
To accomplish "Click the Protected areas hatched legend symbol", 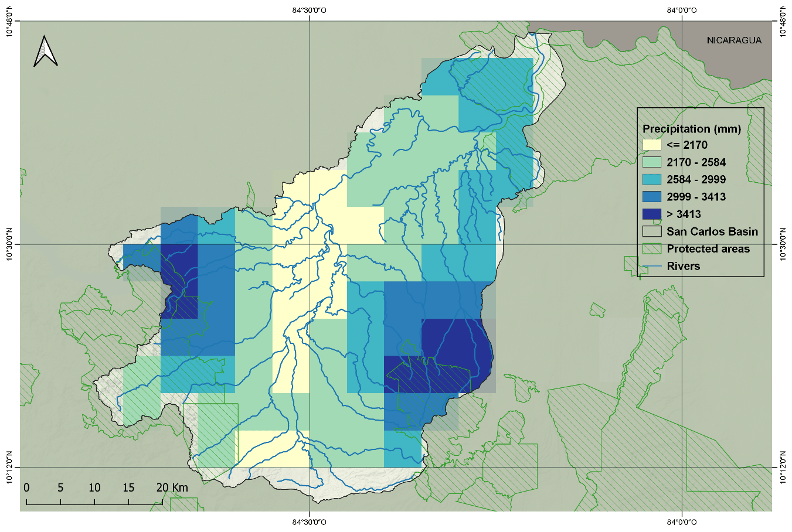I will pos(652,248).
